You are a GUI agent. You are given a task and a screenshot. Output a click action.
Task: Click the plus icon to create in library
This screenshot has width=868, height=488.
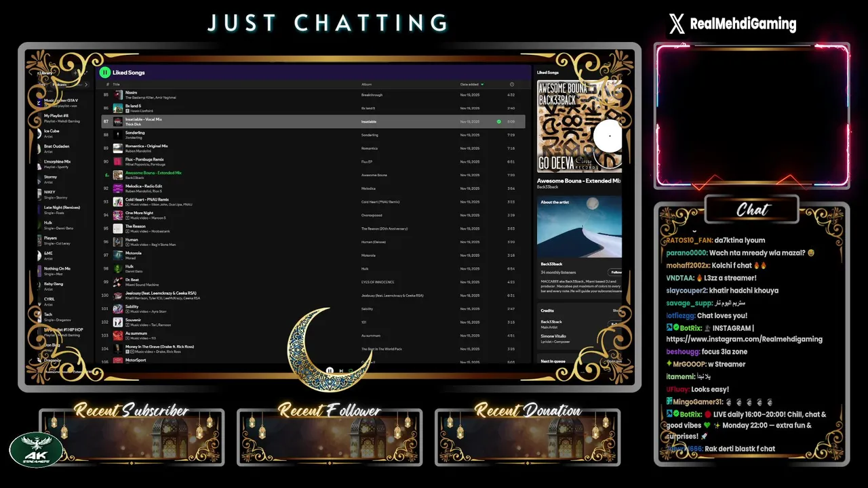point(76,73)
